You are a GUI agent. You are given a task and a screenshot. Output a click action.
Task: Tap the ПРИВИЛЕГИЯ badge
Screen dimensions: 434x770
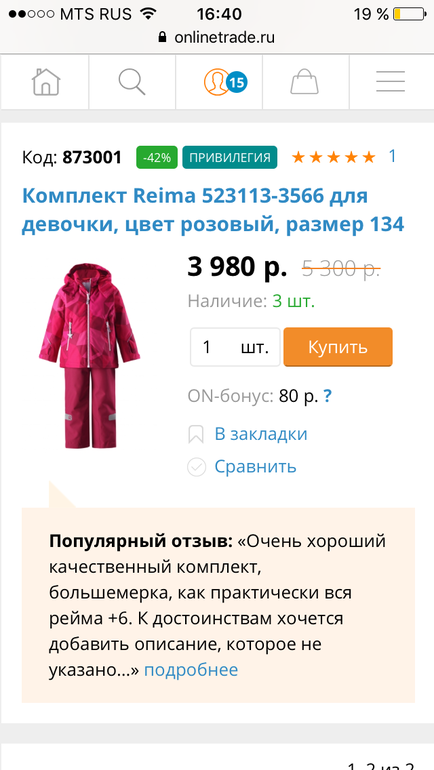coord(230,158)
